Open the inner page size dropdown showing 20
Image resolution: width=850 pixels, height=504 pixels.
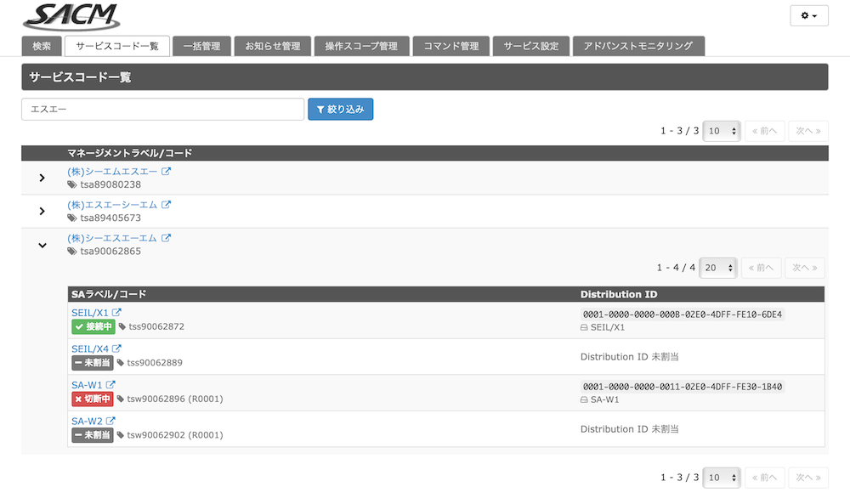click(x=717, y=267)
